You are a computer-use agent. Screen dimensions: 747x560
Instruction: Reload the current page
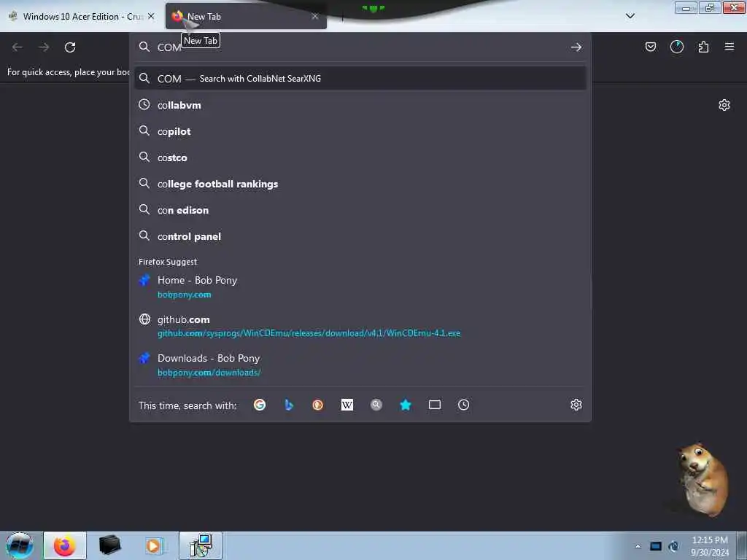[x=70, y=47]
